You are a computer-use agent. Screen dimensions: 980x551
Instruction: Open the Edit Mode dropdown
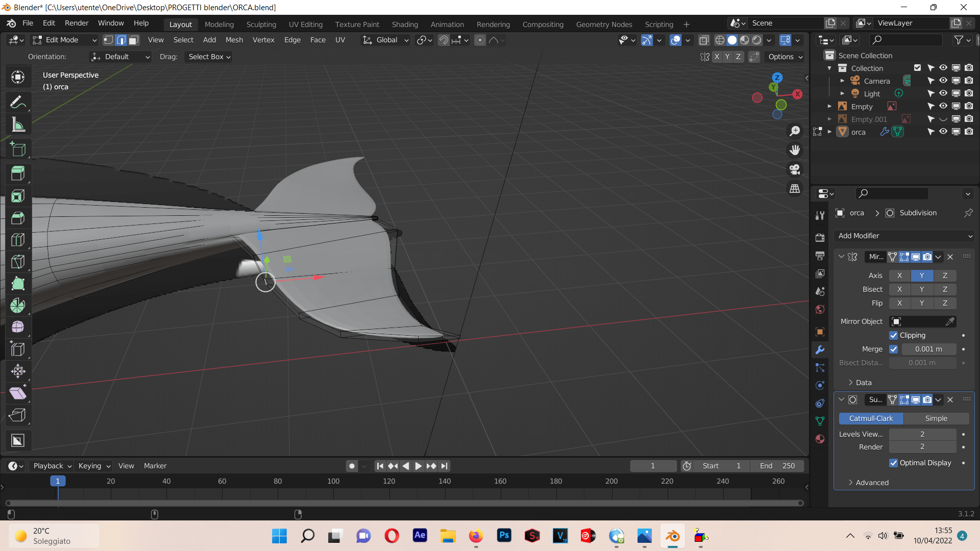pos(64,40)
